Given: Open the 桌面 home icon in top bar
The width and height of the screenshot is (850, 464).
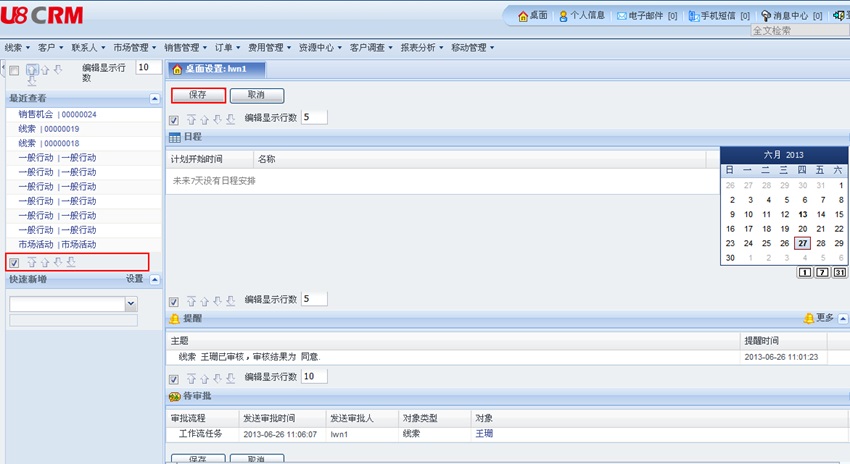Looking at the screenshot, I should (x=523, y=16).
